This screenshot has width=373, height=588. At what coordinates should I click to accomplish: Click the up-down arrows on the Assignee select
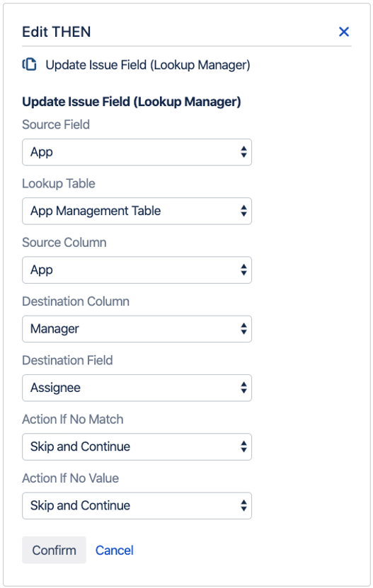244,388
